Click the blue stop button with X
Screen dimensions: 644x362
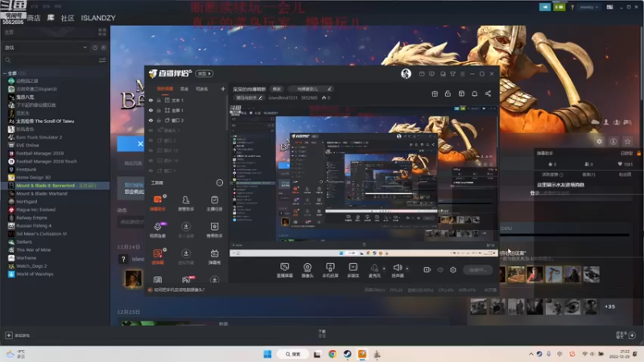[x=131, y=144]
